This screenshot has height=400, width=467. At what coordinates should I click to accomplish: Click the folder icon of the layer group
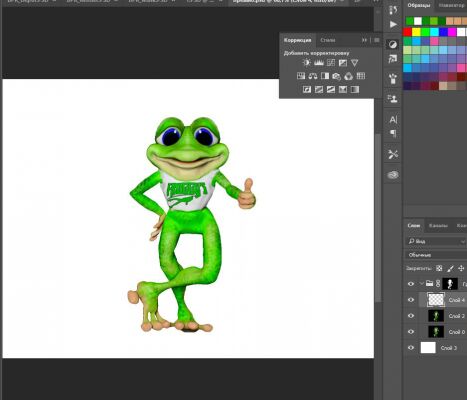pyautogui.click(x=430, y=284)
